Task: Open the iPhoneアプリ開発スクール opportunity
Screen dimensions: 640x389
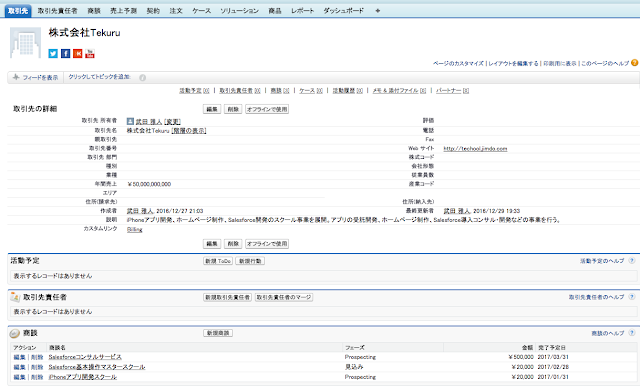Action: (82, 377)
